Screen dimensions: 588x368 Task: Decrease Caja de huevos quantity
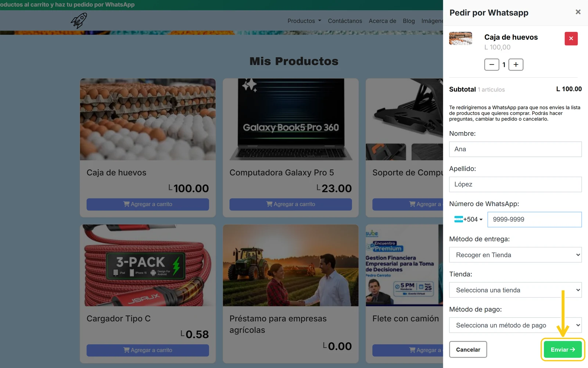[492, 65]
